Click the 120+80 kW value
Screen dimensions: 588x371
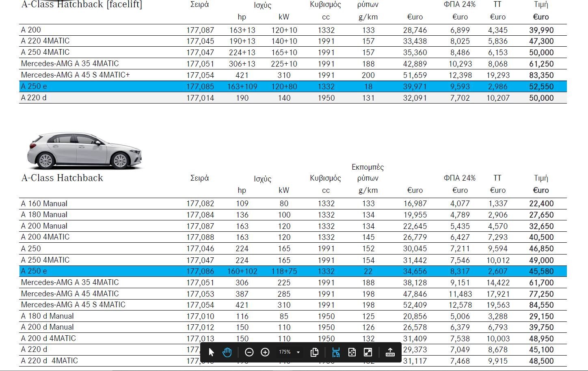point(284,86)
